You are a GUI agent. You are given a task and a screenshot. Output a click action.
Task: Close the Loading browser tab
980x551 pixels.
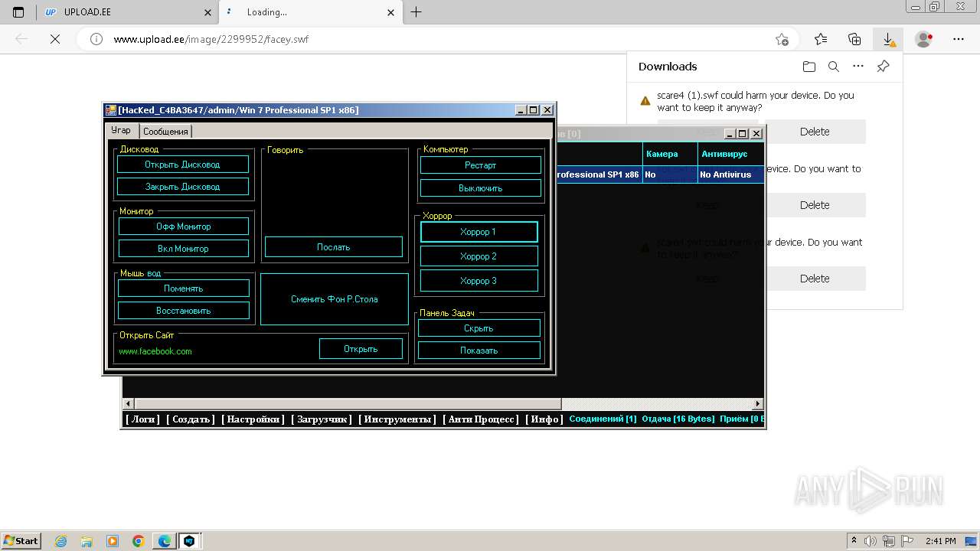391,12
